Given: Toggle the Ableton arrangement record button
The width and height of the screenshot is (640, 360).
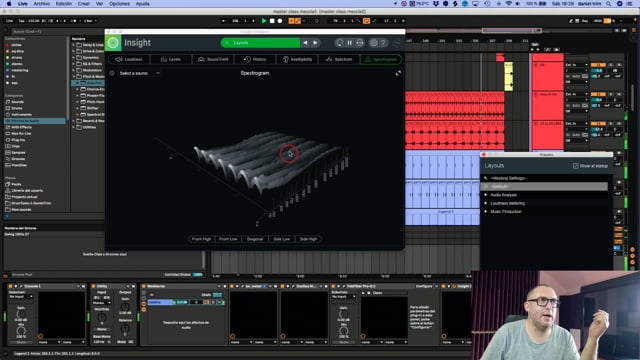Looking at the screenshot, I should click(280, 21).
